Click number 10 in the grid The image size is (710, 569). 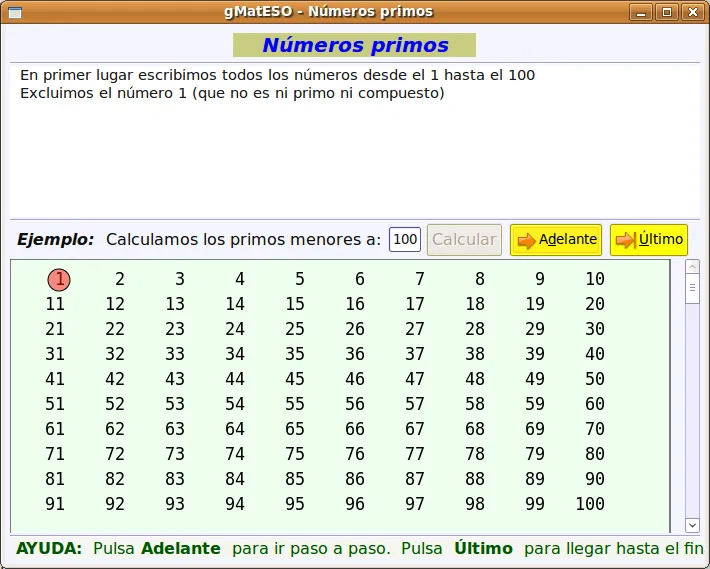[595, 279]
